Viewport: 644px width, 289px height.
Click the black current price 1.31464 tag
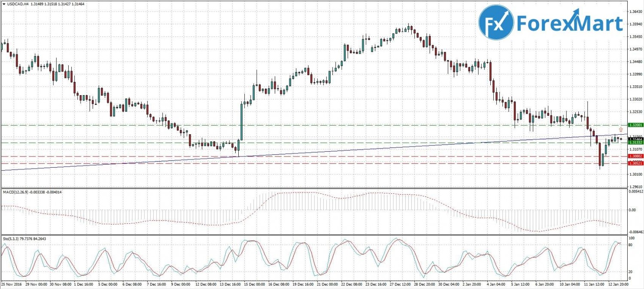(x=635, y=139)
